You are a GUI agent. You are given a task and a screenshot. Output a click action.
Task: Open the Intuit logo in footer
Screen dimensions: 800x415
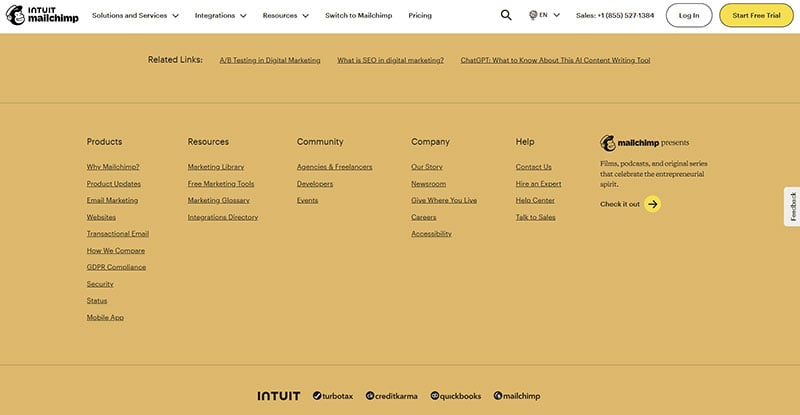[x=278, y=396]
